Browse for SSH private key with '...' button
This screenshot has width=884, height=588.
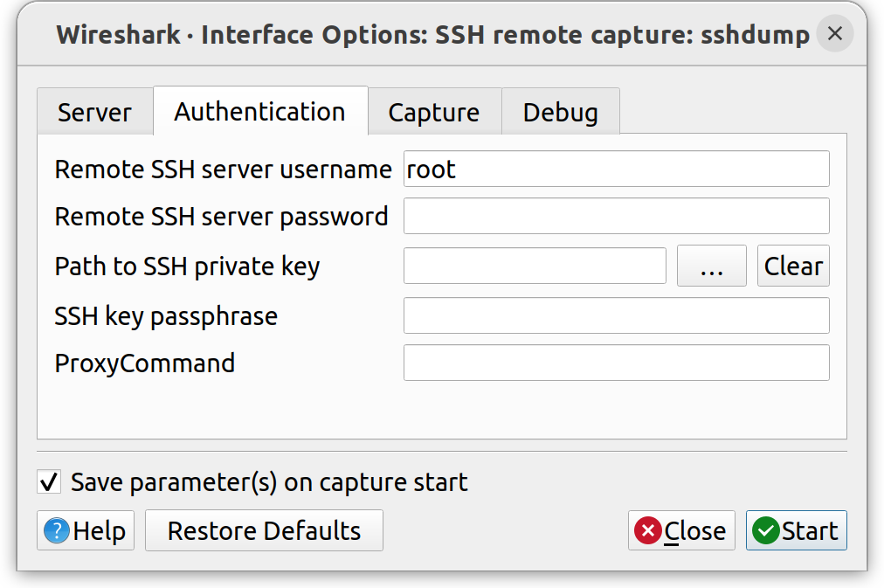click(711, 266)
